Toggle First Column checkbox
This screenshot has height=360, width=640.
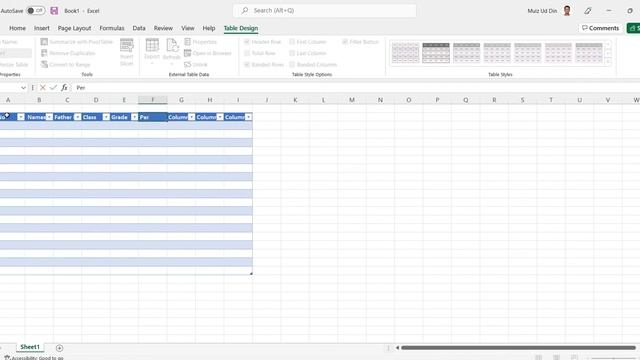click(x=292, y=42)
